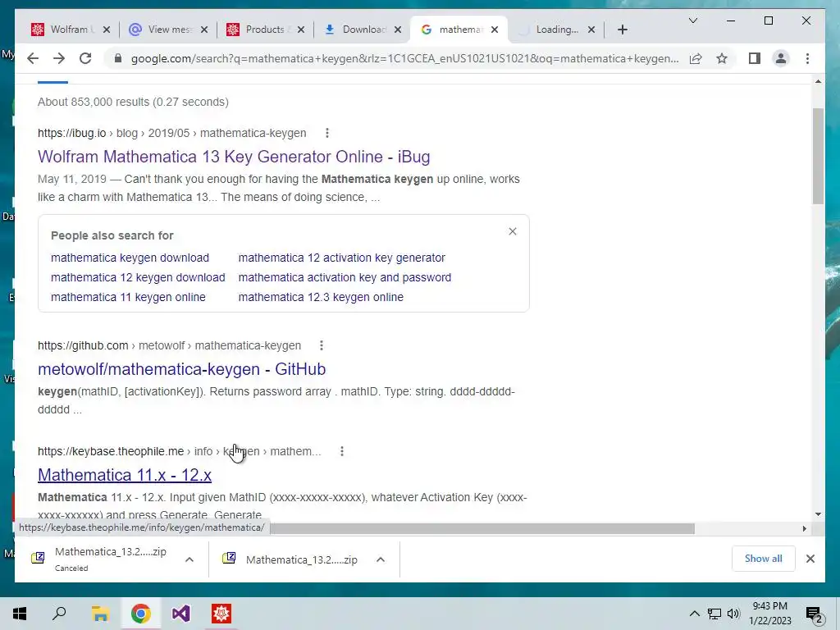This screenshot has height=630, width=840.
Task: Dismiss the People also search for box
Action: coord(513,231)
